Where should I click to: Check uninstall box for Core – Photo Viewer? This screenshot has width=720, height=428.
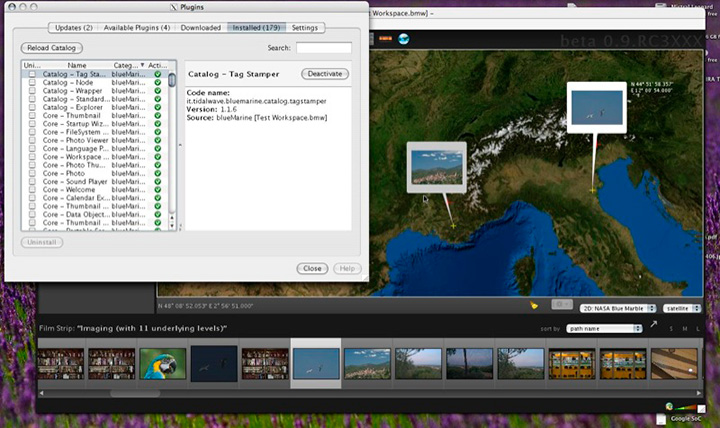pyautogui.click(x=32, y=141)
